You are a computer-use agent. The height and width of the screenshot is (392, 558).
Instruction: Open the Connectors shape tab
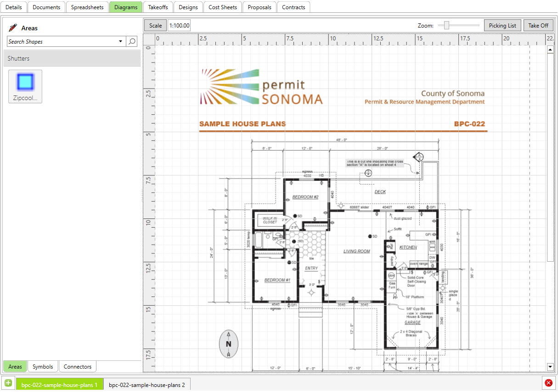pyautogui.click(x=78, y=366)
